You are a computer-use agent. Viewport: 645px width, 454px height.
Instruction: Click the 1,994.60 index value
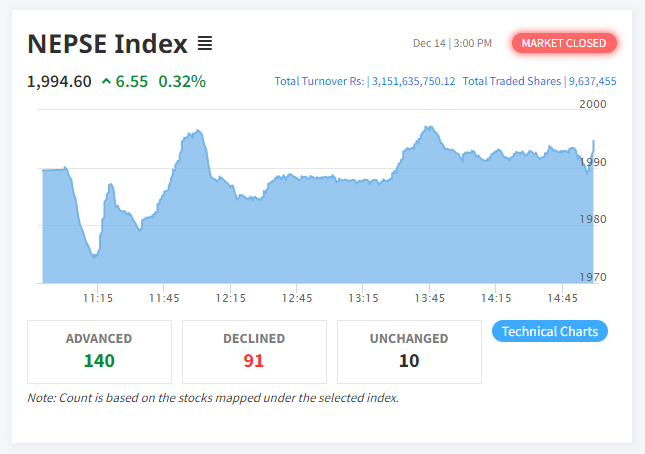[x=60, y=81]
